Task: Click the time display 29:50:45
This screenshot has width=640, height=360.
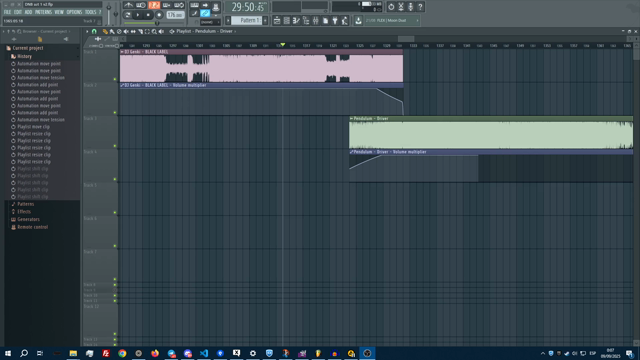Action: (247, 7)
